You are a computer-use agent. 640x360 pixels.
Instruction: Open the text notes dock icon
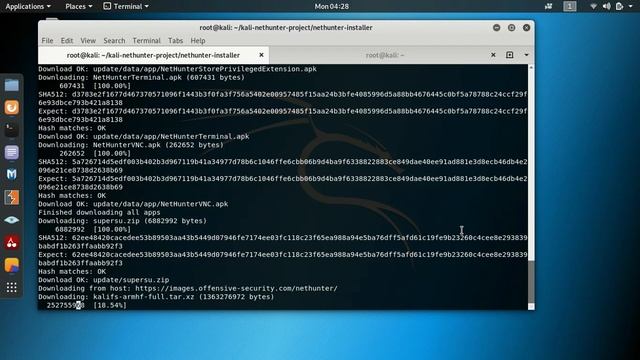[11, 152]
